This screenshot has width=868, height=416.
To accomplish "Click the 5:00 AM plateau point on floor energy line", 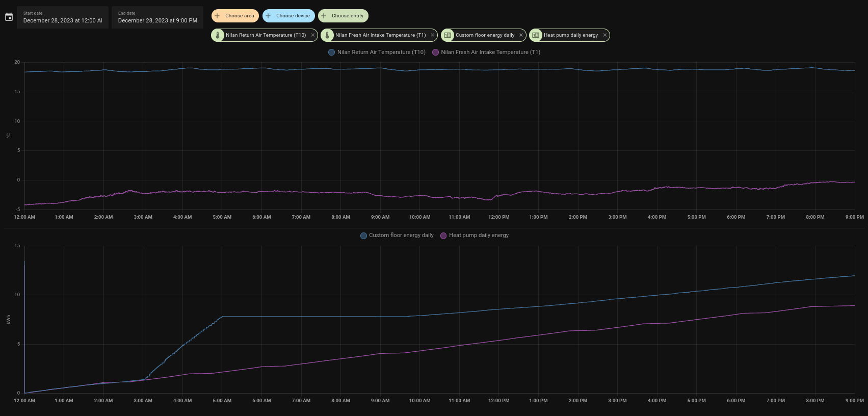I will tap(222, 317).
